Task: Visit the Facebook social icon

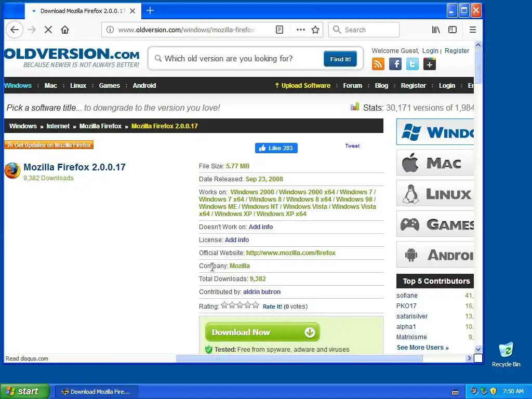Action: (x=395, y=64)
